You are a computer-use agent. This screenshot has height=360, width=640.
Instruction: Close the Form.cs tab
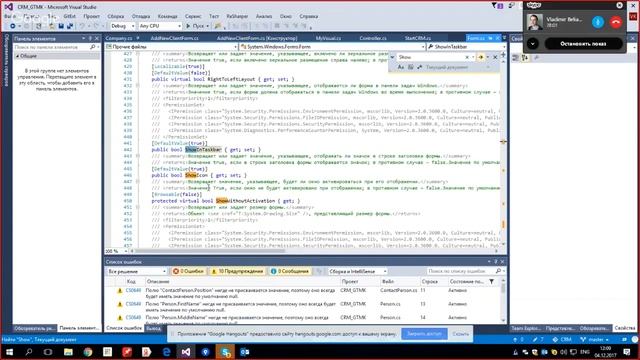click(498, 38)
